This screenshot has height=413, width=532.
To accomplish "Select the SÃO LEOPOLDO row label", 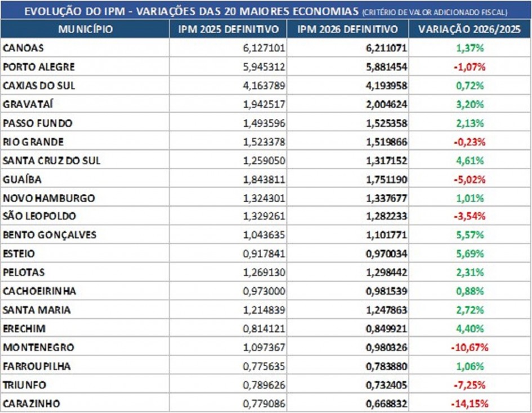I will (x=37, y=216).
